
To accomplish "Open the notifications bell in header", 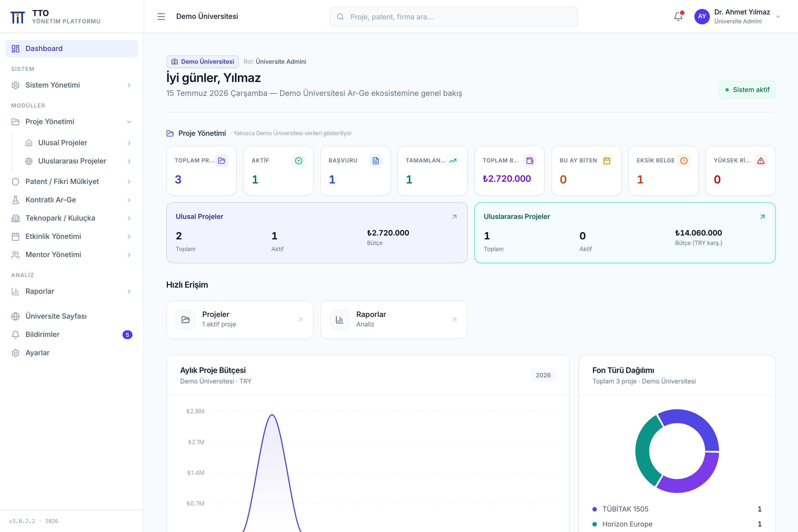I will [678, 16].
